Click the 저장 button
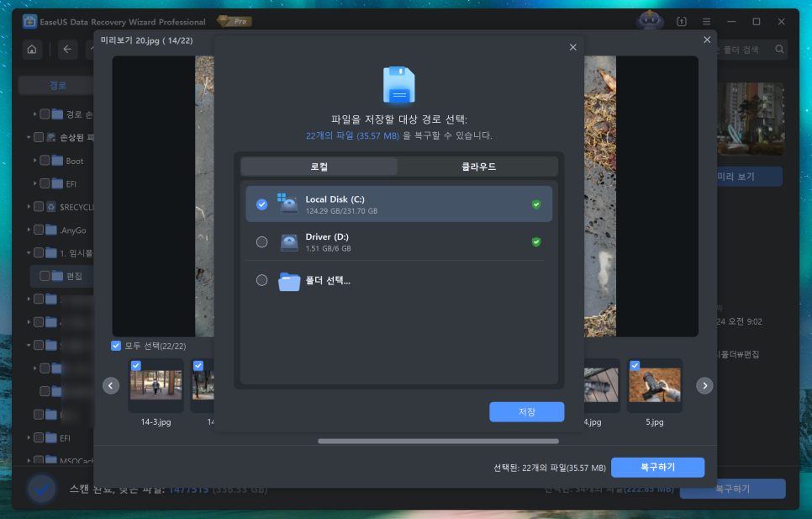Viewport: 812px width, 519px height. click(527, 412)
